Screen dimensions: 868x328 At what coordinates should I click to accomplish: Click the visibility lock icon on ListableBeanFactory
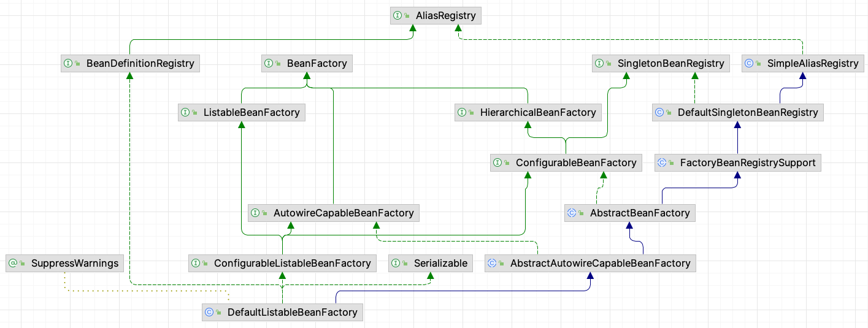(194, 113)
